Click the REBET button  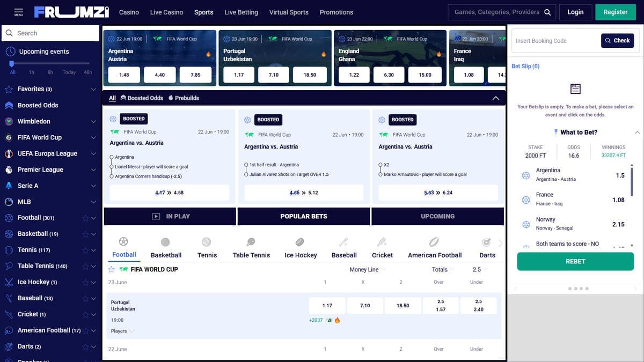pos(575,261)
